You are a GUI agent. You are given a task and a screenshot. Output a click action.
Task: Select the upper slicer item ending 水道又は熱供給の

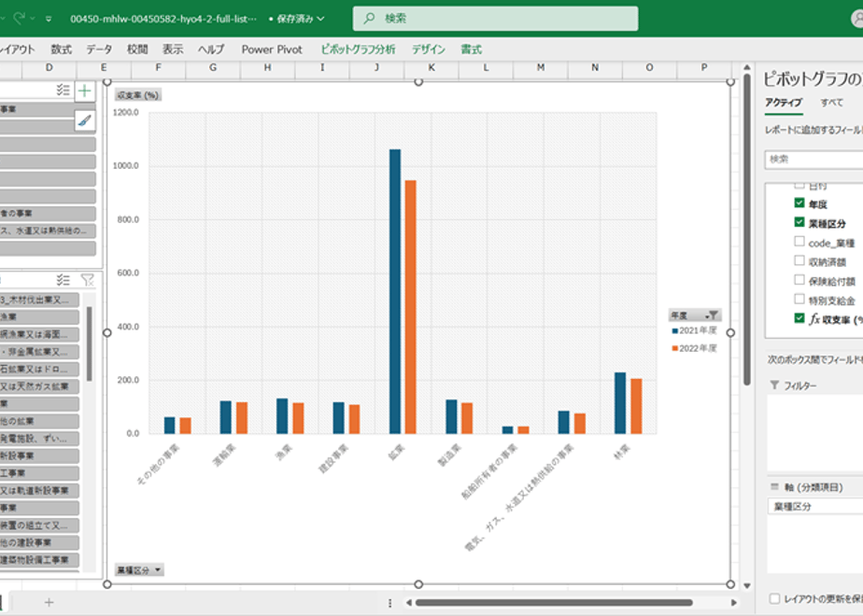click(x=48, y=231)
